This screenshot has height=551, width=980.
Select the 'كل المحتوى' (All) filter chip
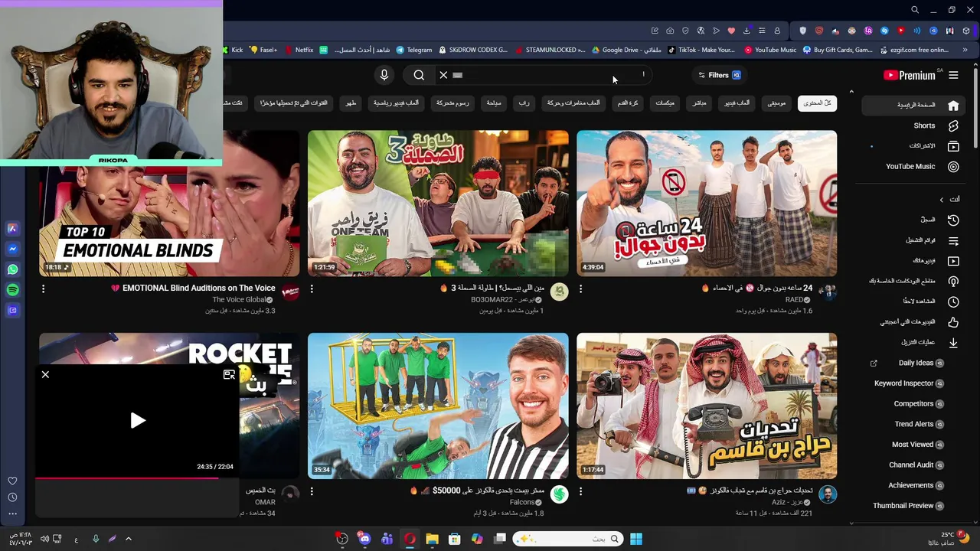click(x=817, y=103)
